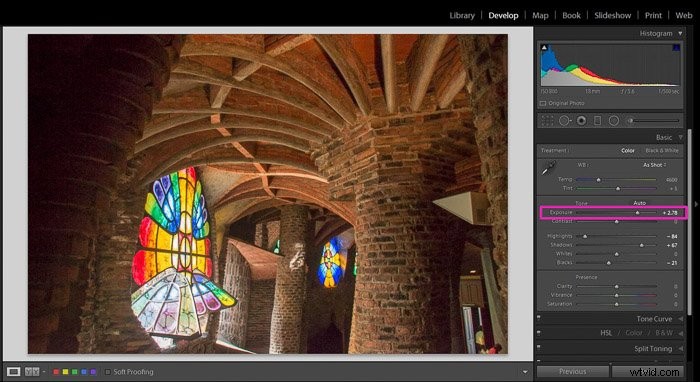Image resolution: width=700 pixels, height=382 pixels.
Task: Apply blue color label swatch
Action: [x=84, y=372]
